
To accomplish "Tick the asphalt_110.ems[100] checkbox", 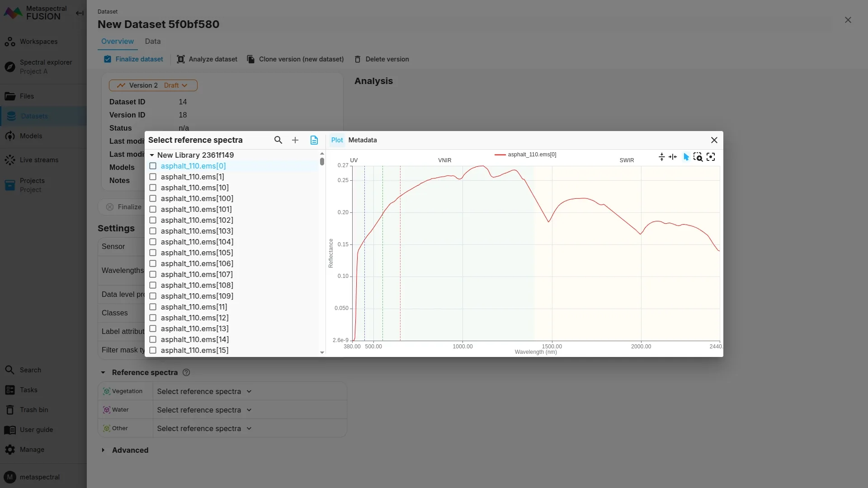I will click(x=153, y=198).
